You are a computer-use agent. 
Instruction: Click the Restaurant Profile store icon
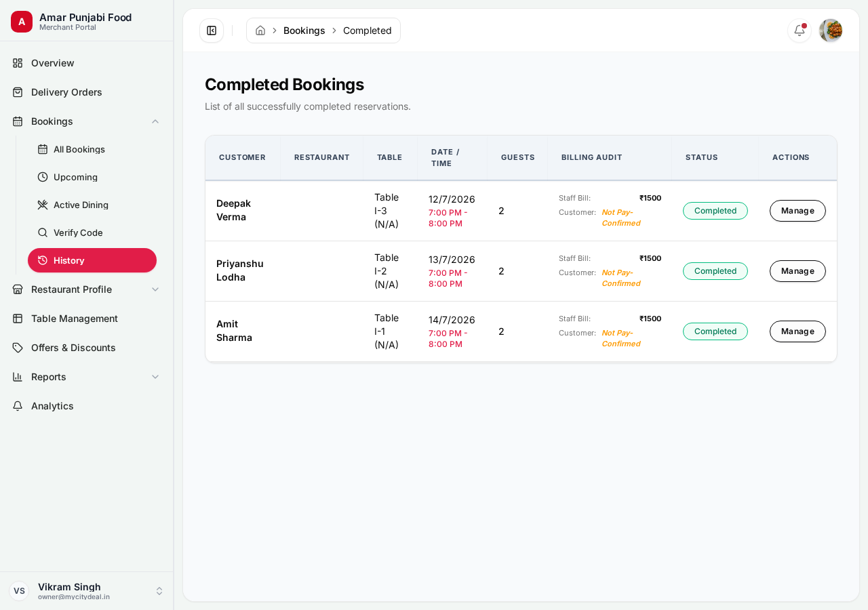18,289
